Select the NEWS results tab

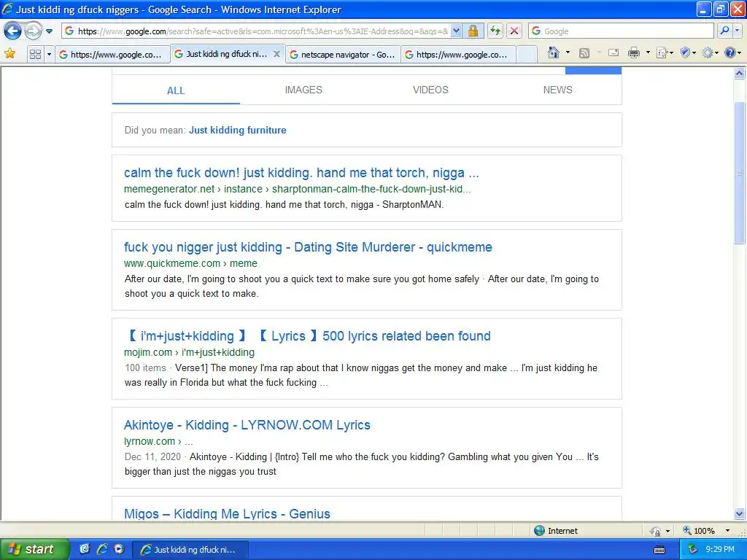pos(558,90)
